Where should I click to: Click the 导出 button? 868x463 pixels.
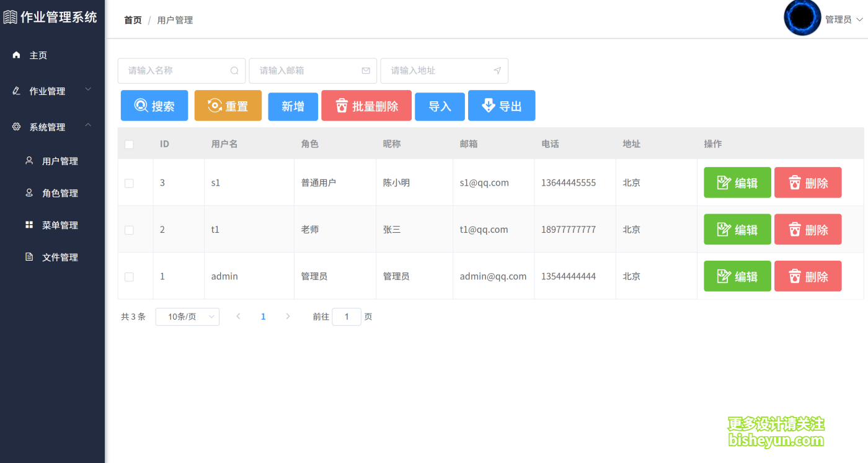click(x=502, y=106)
